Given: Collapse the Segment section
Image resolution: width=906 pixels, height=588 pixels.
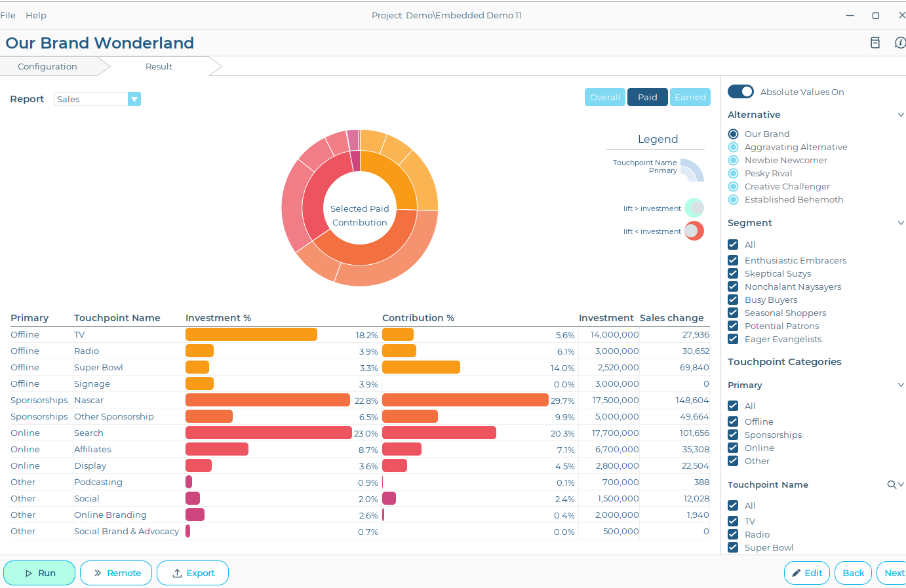Looking at the screenshot, I should pos(901,222).
